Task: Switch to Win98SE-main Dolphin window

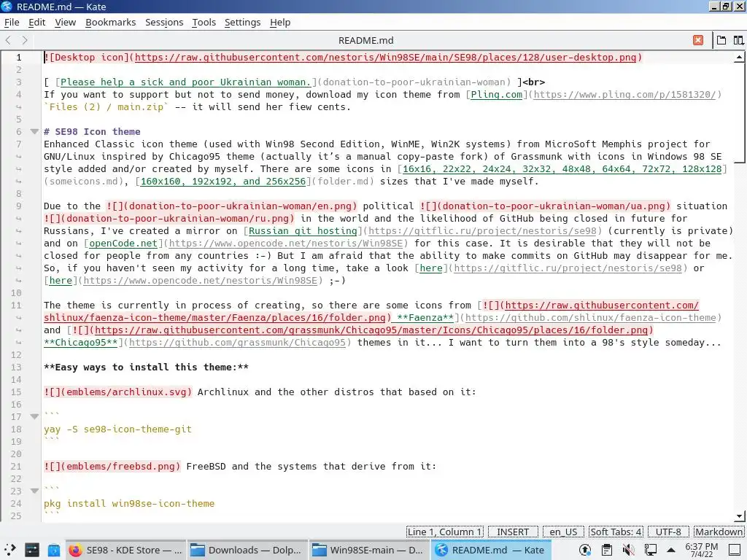Action: [x=368, y=550]
